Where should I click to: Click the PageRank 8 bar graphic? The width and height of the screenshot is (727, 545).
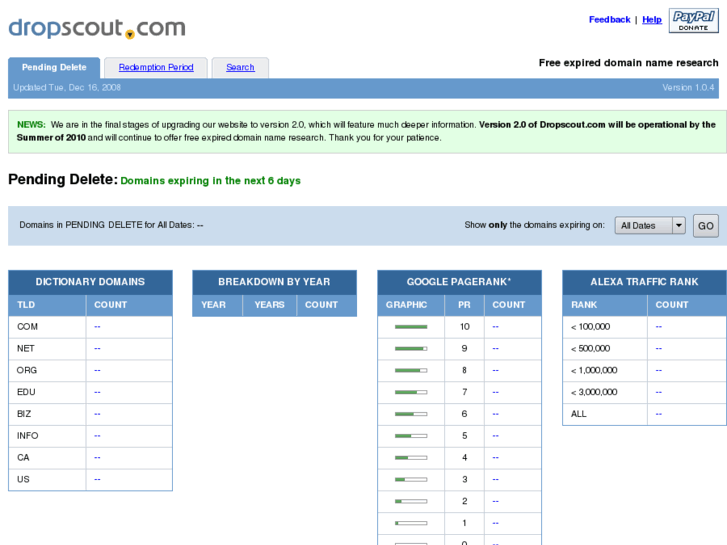coord(411,370)
